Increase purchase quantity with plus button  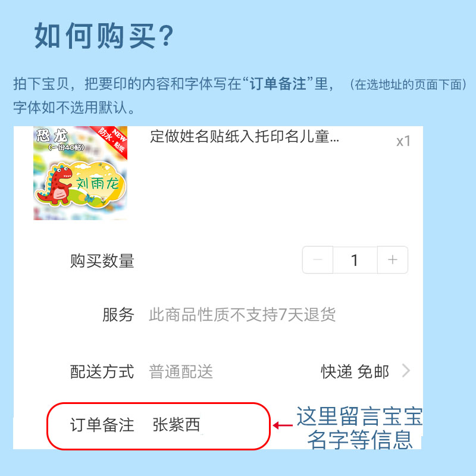click(393, 260)
